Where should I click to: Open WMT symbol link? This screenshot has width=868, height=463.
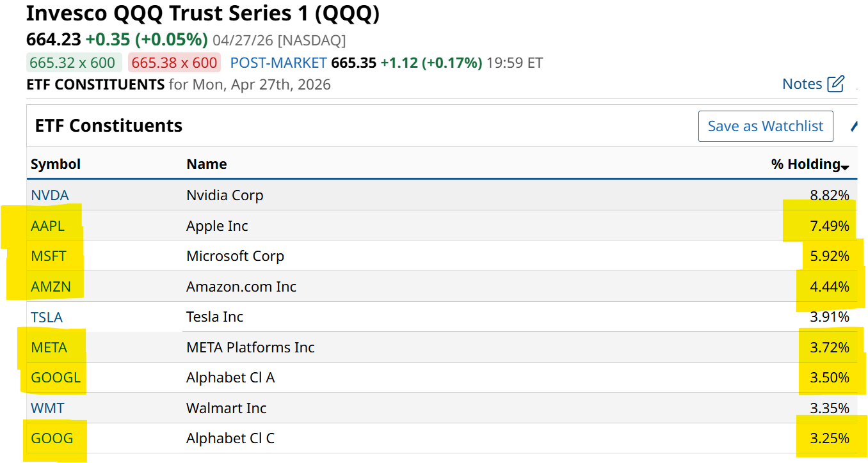click(x=47, y=408)
